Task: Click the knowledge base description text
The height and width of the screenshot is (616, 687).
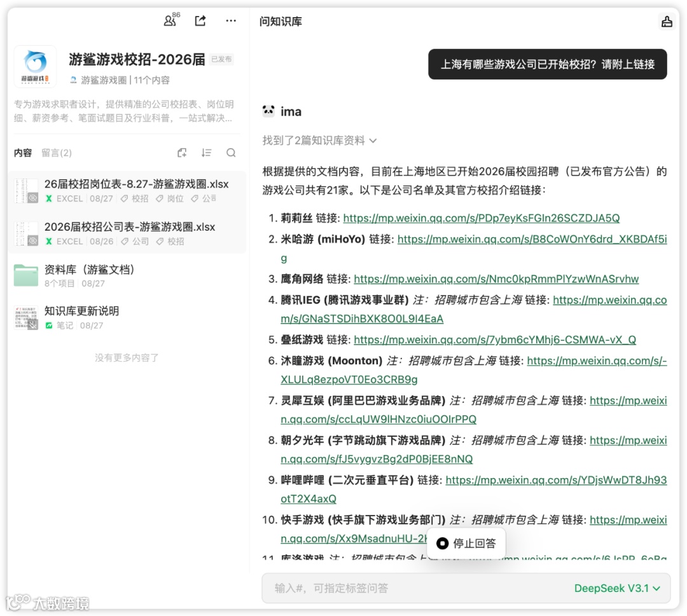Action: click(124, 111)
